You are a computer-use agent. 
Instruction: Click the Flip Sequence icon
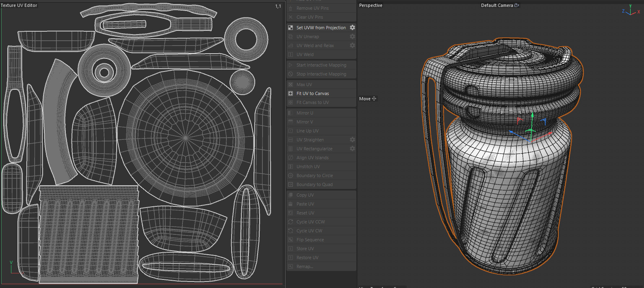(291, 240)
